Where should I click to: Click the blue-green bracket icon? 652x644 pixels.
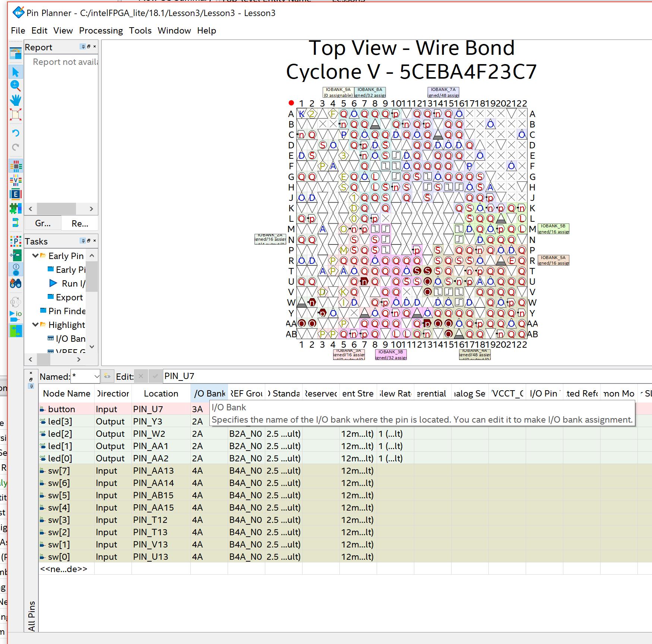[15, 222]
